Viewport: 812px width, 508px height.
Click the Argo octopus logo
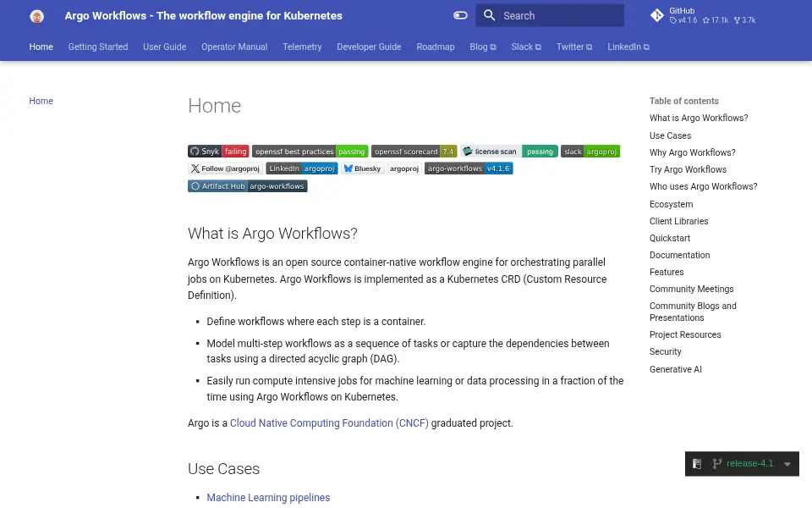36,16
